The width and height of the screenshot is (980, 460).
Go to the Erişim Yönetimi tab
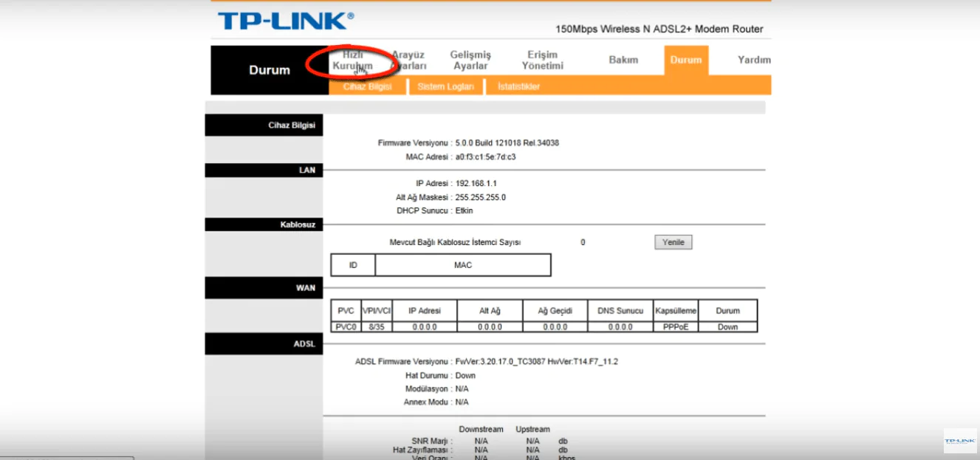pos(542,61)
